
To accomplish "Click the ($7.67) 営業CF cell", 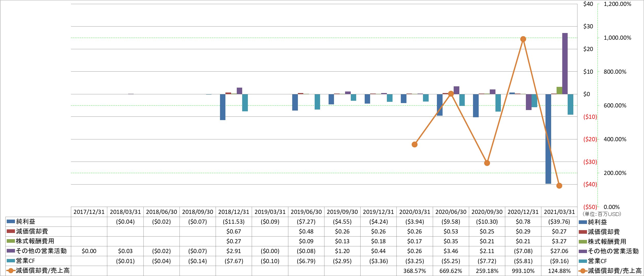I will point(234,261).
